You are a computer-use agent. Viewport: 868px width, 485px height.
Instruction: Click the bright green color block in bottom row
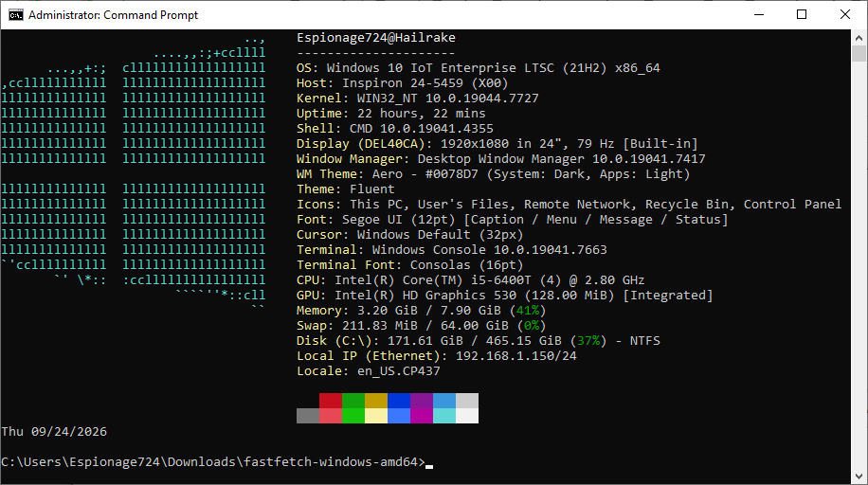[353, 416]
